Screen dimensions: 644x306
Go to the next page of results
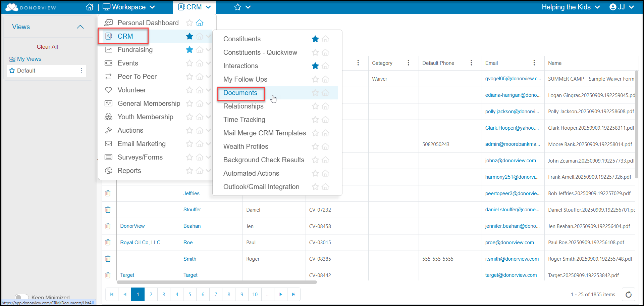pyautogui.click(x=281, y=294)
